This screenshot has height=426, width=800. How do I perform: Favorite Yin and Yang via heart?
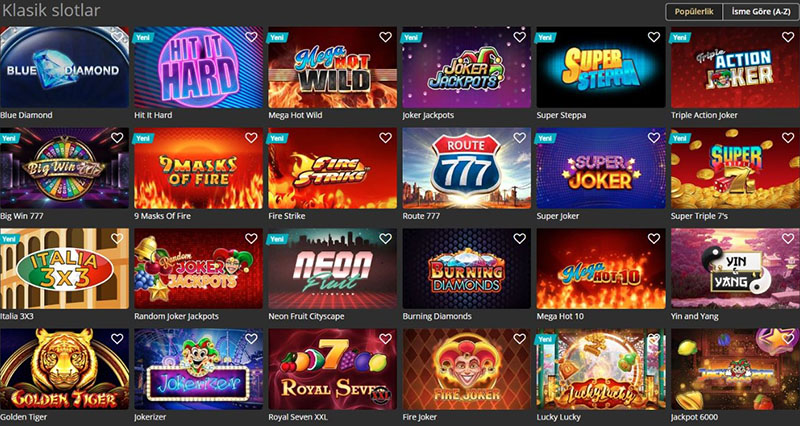(788, 238)
